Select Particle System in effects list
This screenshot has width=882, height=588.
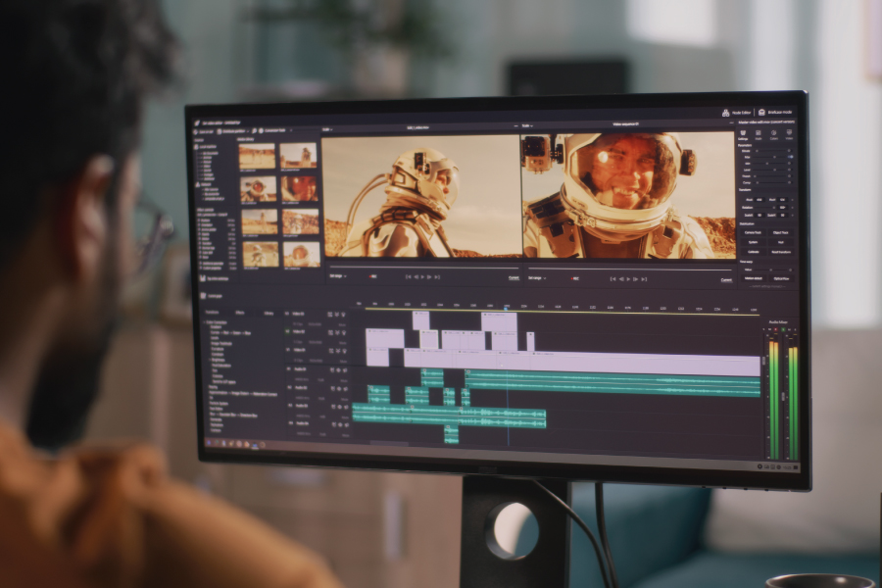[219, 404]
